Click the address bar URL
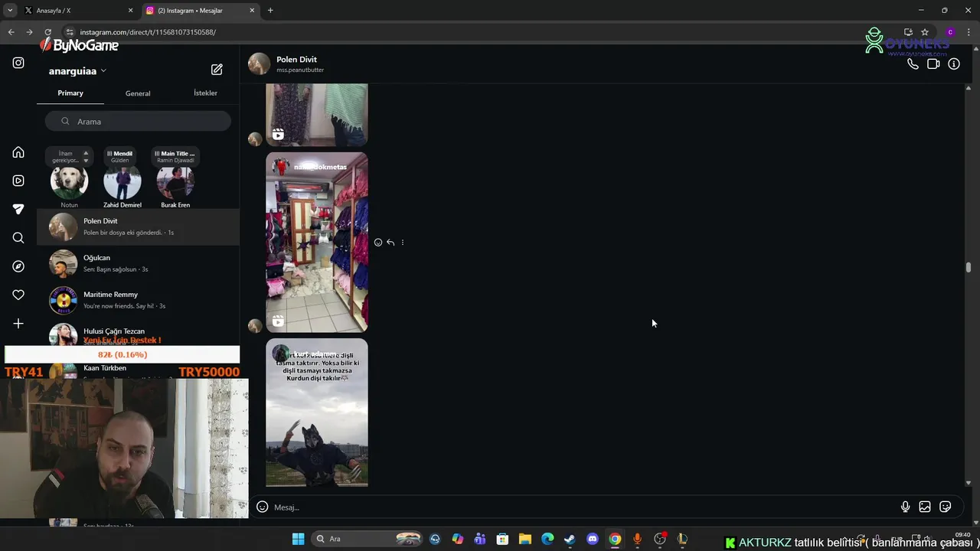This screenshot has width=980, height=551. point(148,32)
